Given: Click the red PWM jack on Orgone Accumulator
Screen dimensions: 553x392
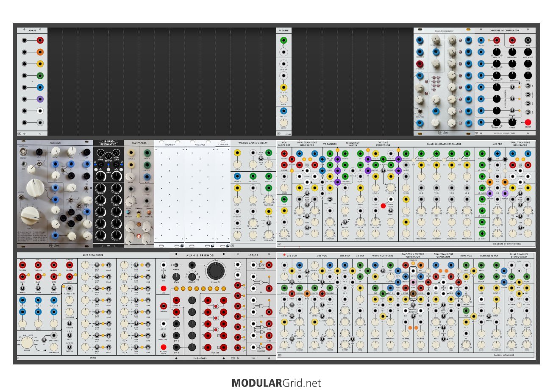Looking at the screenshot, I should click(x=512, y=40).
